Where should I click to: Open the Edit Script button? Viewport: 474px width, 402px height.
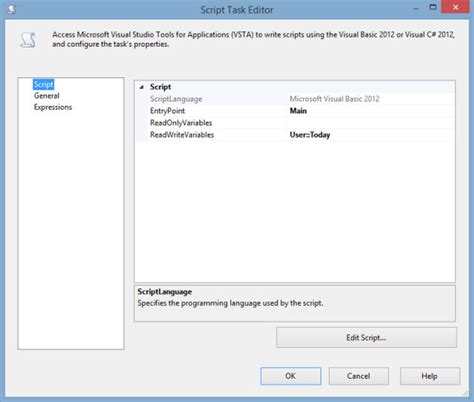coord(366,337)
